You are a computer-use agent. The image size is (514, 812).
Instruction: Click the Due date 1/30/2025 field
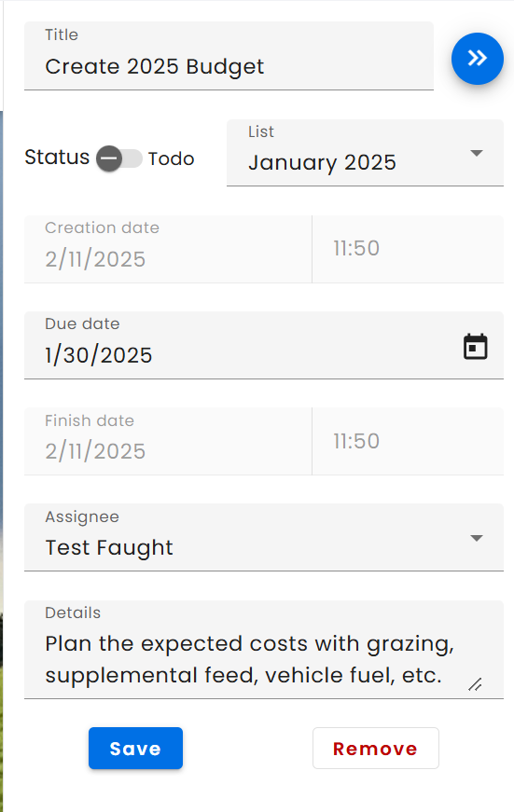(x=264, y=346)
